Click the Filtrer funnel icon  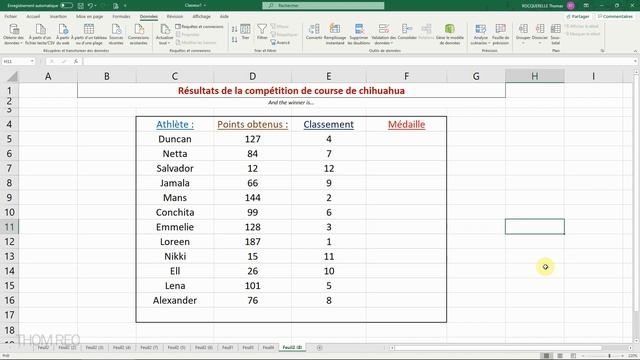click(262, 31)
